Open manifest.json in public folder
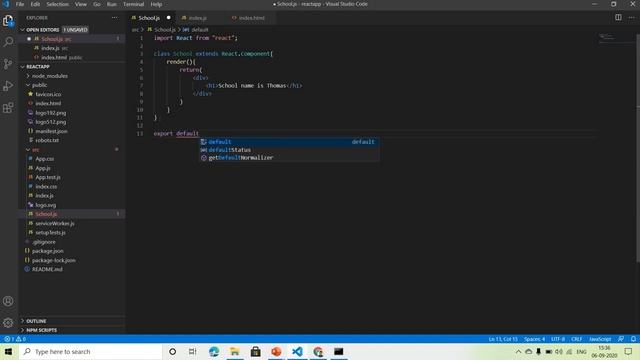 (x=51, y=131)
